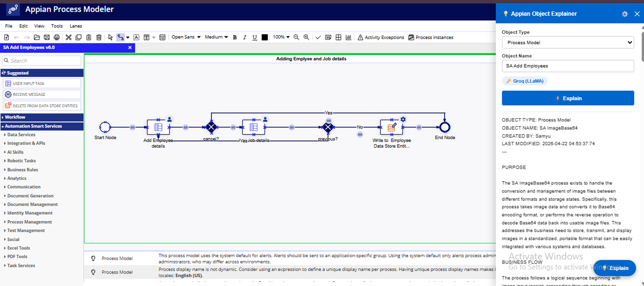Select the Start Node on canvas
The image size is (644, 286).
105,127
